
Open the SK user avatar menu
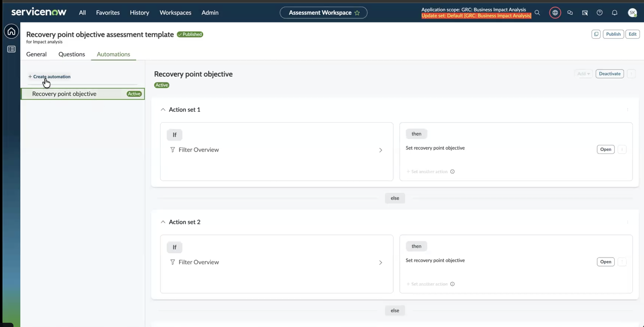point(632,13)
